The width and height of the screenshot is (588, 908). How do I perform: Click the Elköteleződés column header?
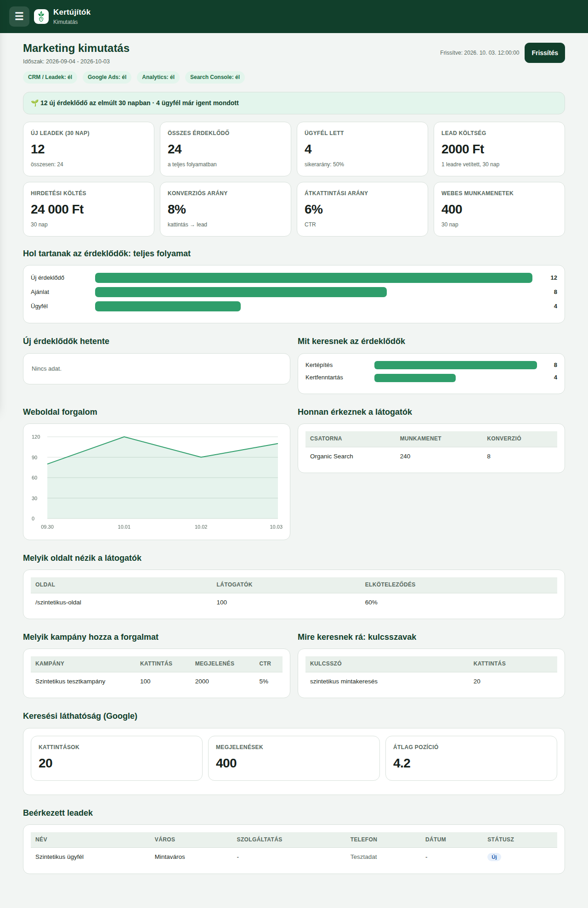[390, 585]
